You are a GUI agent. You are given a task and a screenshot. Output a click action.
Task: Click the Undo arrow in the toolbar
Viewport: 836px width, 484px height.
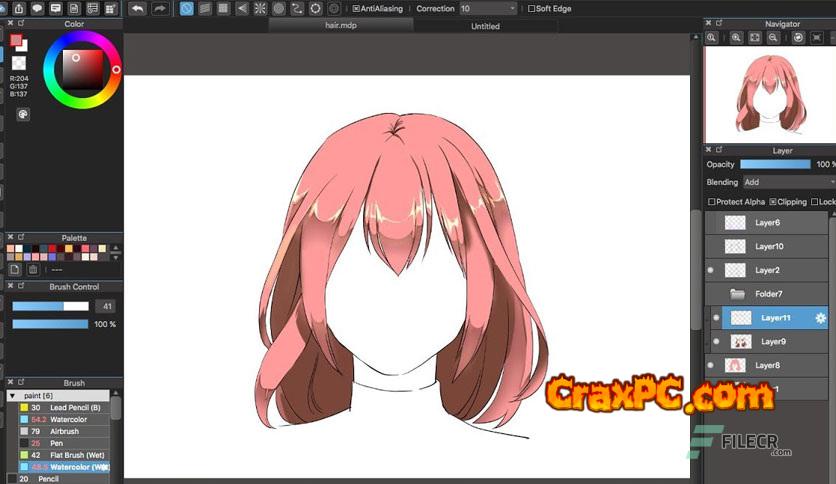[137, 8]
